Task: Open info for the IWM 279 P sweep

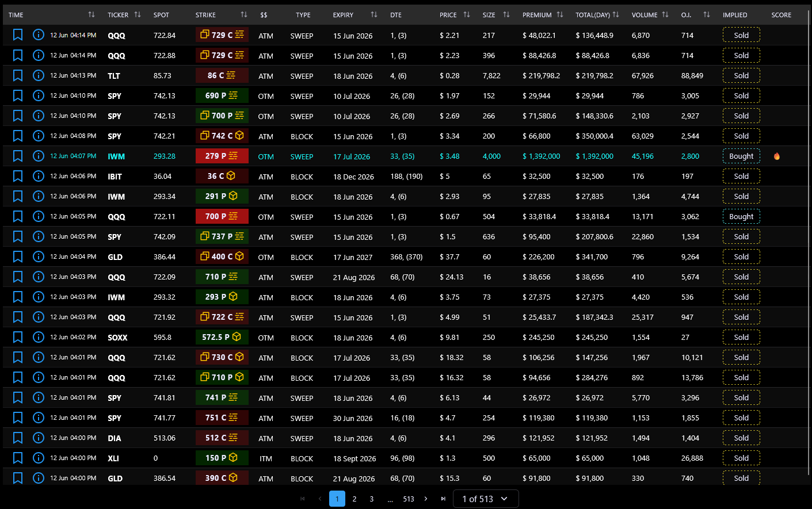Action: coord(39,156)
